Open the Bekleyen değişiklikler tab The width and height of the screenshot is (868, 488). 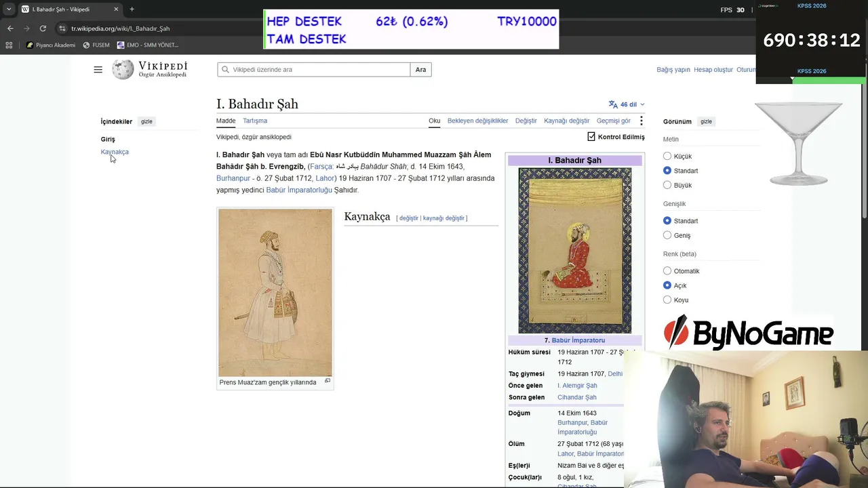pos(478,121)
